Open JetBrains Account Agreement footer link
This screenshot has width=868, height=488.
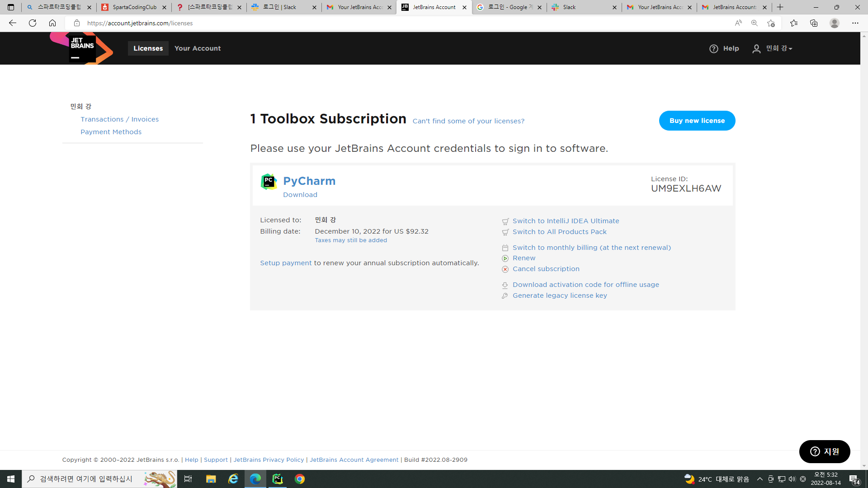pyautogui.click(x=354, y=460)
